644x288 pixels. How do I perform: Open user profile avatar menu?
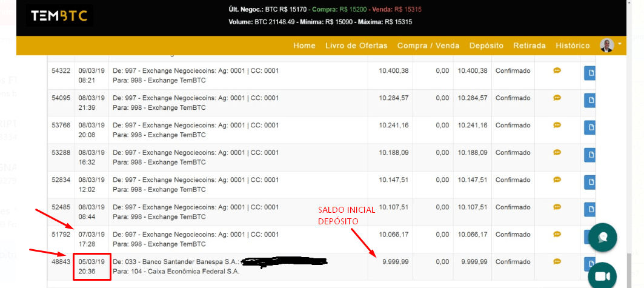610,45
